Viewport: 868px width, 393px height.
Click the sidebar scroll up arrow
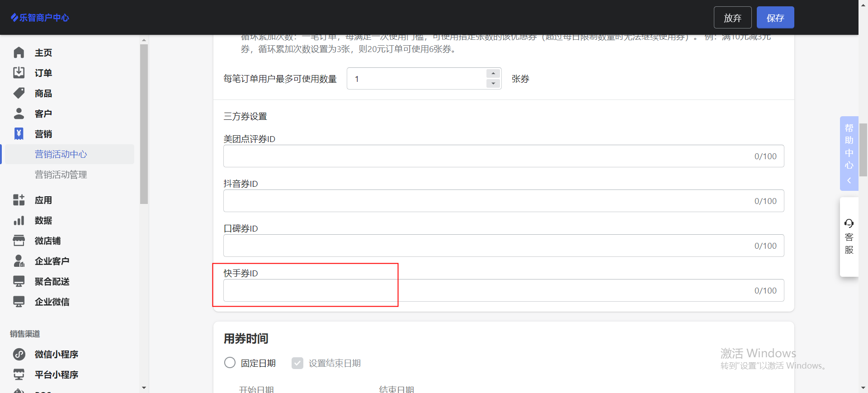(x=144, y=40)
